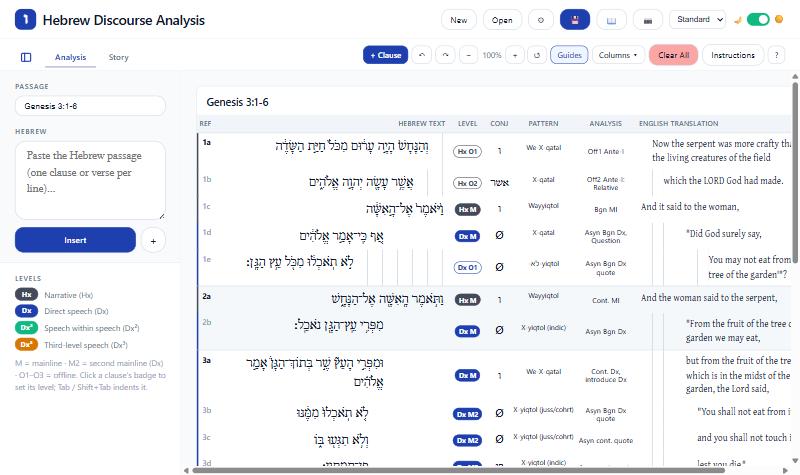Click the 1a reference cell
Screen dimensions: 800x475
click(207, 142)
